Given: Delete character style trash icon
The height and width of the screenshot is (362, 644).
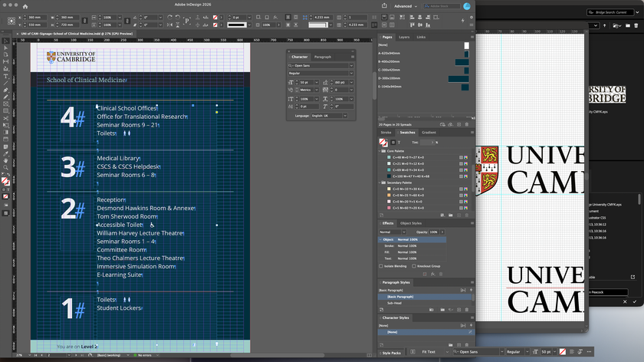Looking at the screenshot, I should point(467,345).
